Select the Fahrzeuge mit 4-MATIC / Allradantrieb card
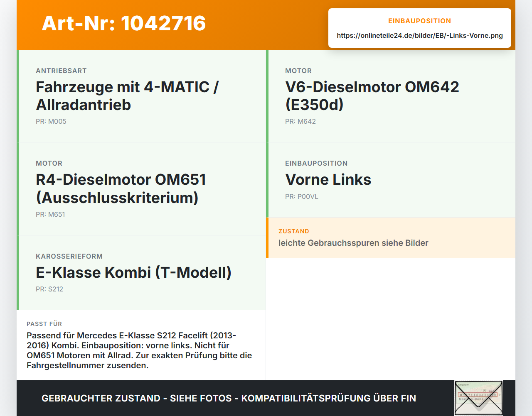This screenshot has width=532, height=416. 141,96
